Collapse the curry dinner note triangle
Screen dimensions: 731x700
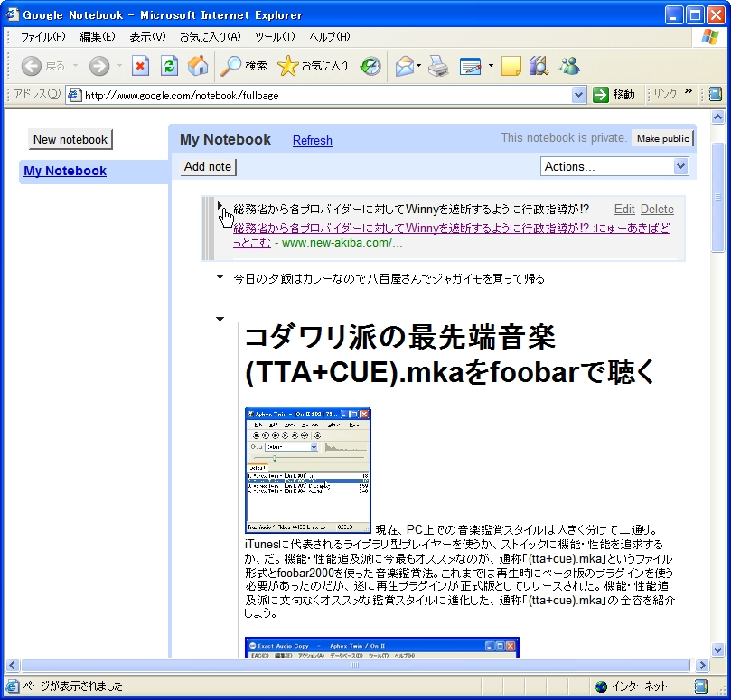click(220, 277)
